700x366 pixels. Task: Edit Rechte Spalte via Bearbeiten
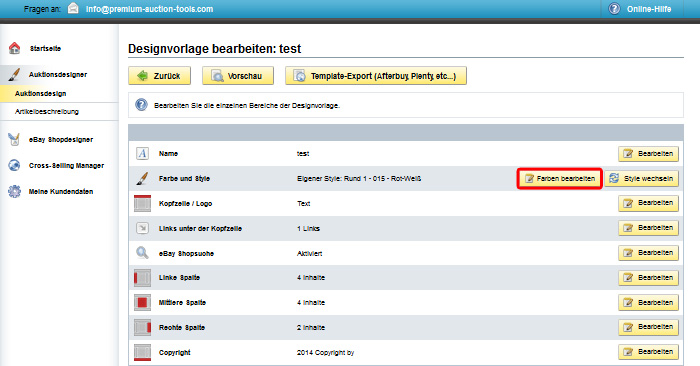648,327
